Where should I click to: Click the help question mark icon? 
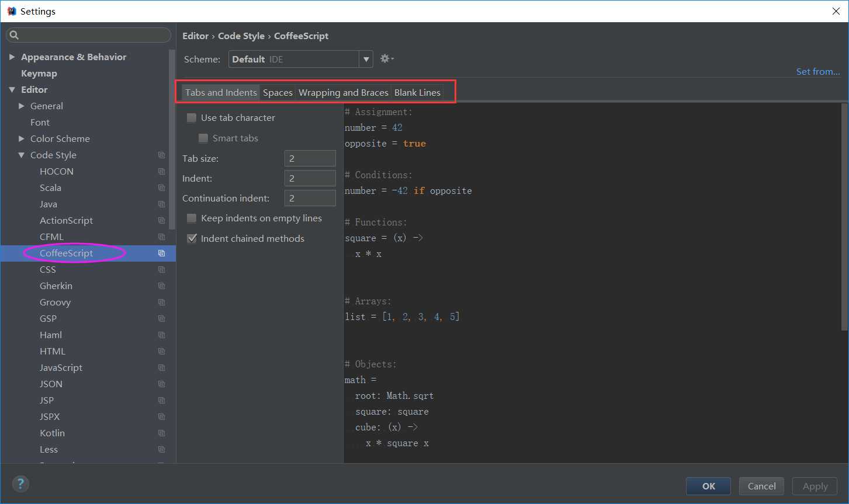(20, 484)
